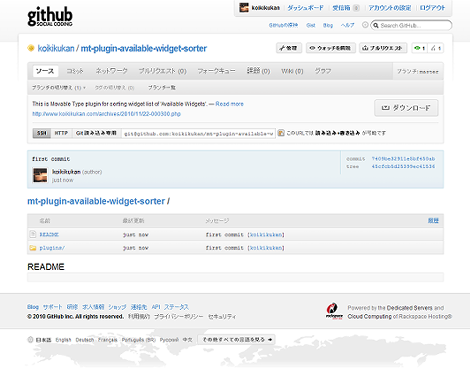Open the プライバシーポリシー footer link
470x368 pixels.
click(x=178, y=317)
